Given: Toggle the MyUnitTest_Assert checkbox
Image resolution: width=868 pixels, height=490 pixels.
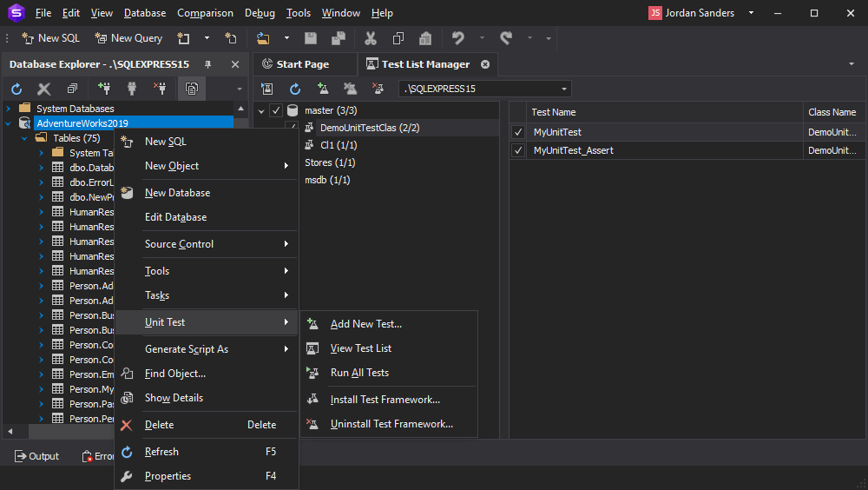Looking at the screenshot, I should click(518, 150).
